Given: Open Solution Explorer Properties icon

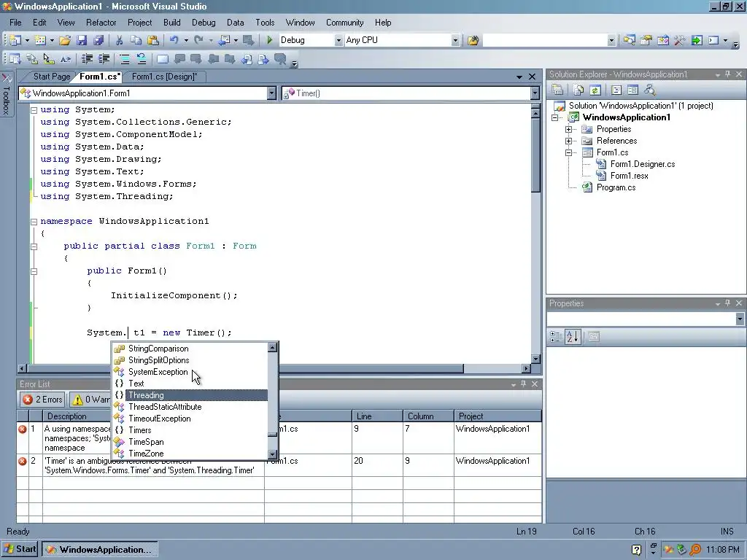Looking at the screenshot, I should [557, 90].
